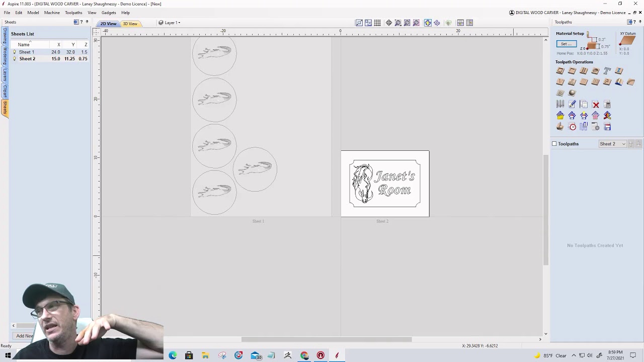
Task: Open the Tool Database bits icon
Action: pos(560,104)
